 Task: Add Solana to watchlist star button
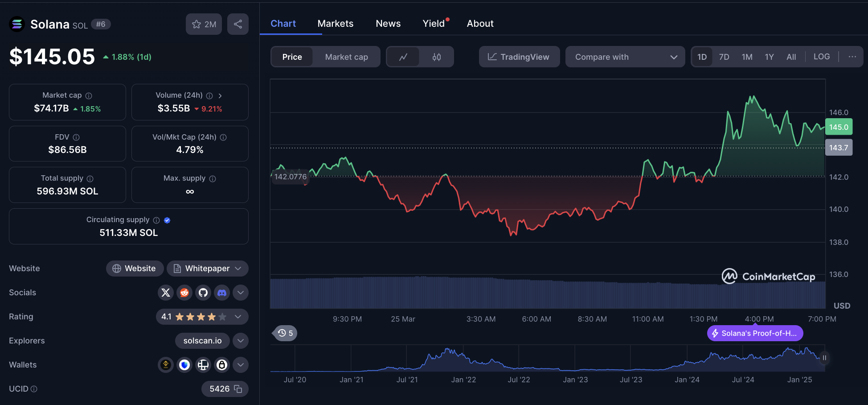[x=204, y=24]
